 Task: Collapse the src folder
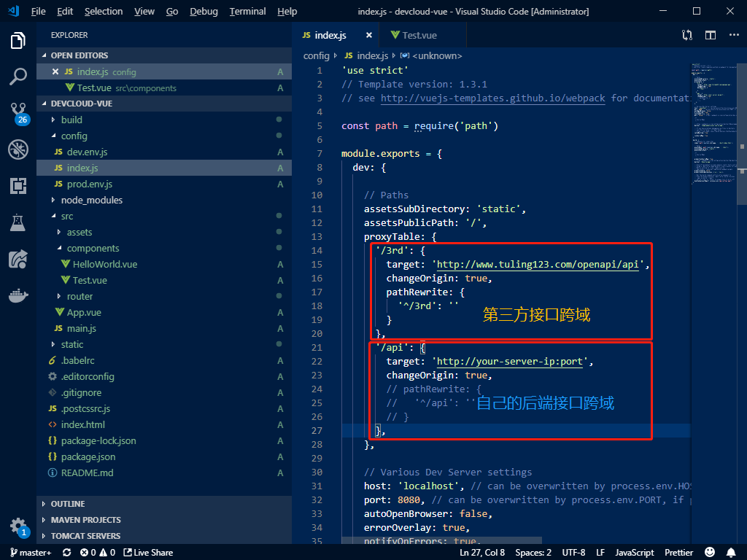click(x=68, y=216)
